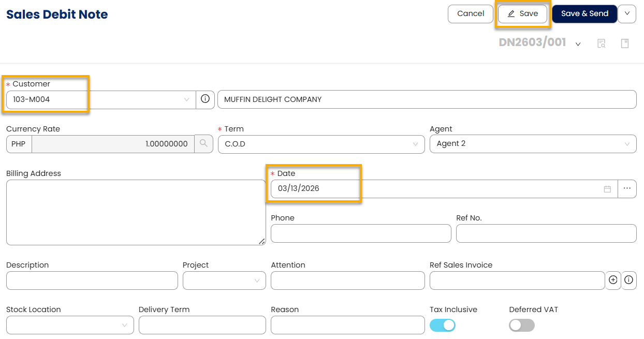
Task: Open the document number DN2603/001 chevron
Action: click(x=578, y=44)
